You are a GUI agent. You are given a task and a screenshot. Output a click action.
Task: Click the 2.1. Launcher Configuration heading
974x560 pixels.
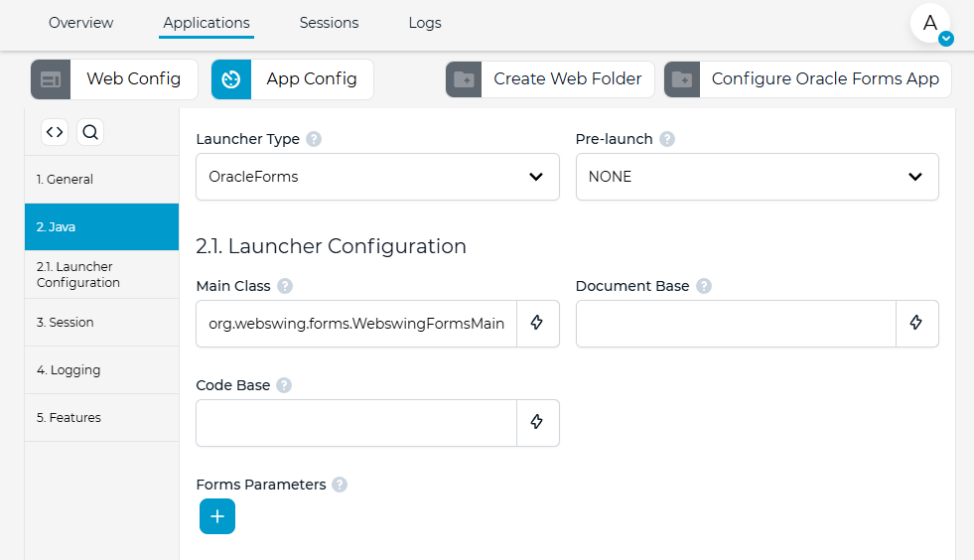(x=331, y=246)
